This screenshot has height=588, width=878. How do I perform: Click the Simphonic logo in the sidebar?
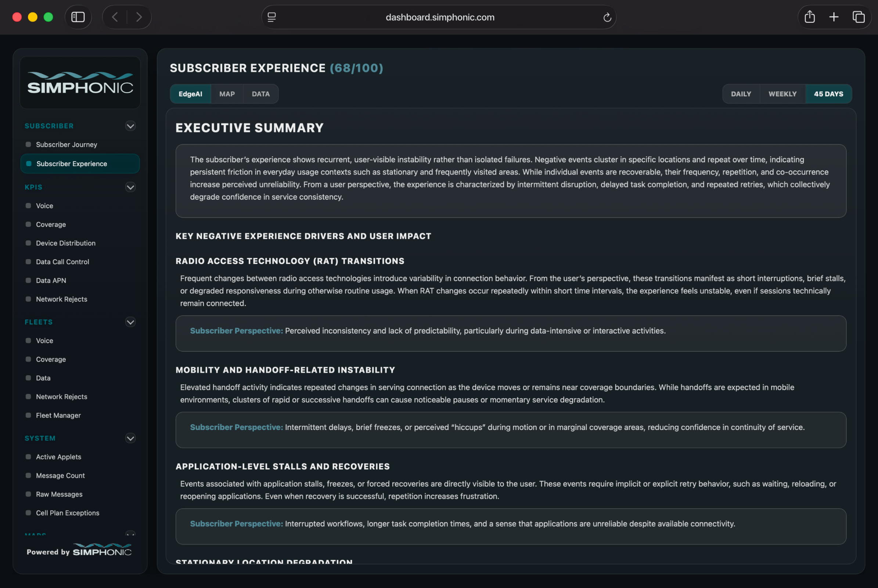[80, 83]
